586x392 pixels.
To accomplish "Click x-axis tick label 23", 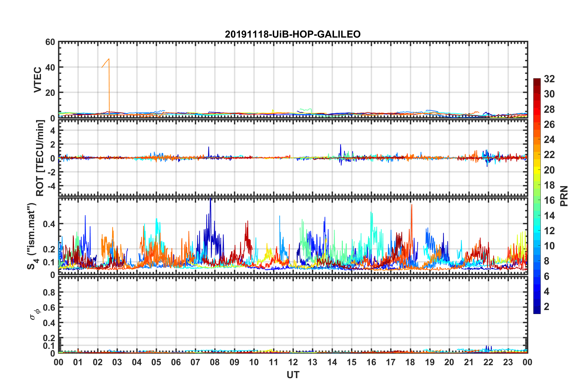I will point(508,362).
